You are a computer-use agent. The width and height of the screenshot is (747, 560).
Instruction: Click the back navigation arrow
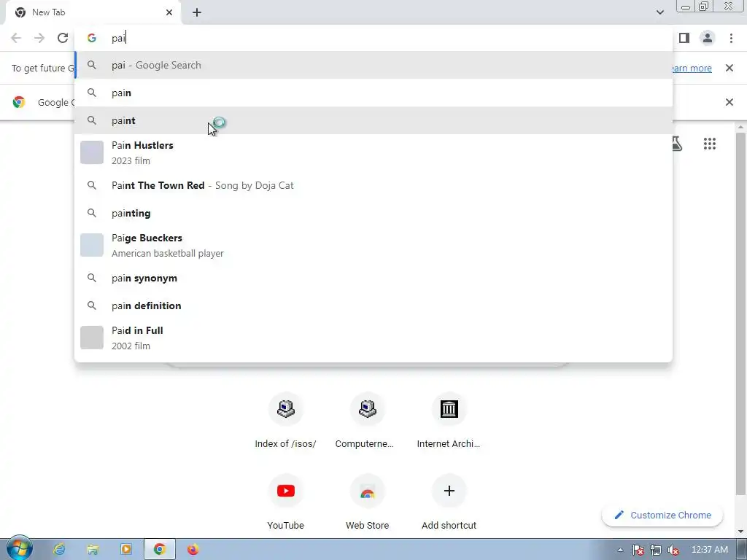coord(16,38)
